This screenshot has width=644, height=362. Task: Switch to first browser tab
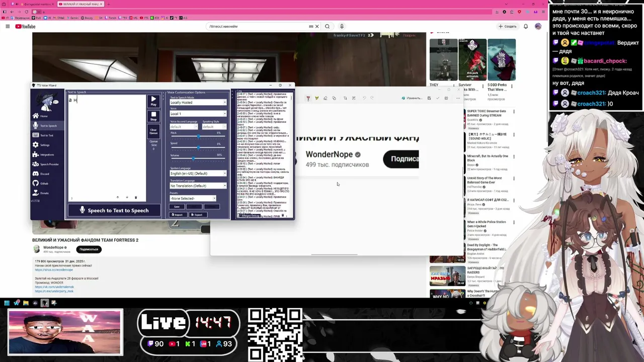31,4
